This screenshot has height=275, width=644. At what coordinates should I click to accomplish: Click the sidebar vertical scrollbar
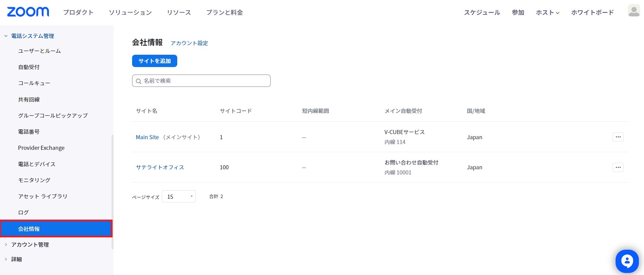click(x=112, y=192)
